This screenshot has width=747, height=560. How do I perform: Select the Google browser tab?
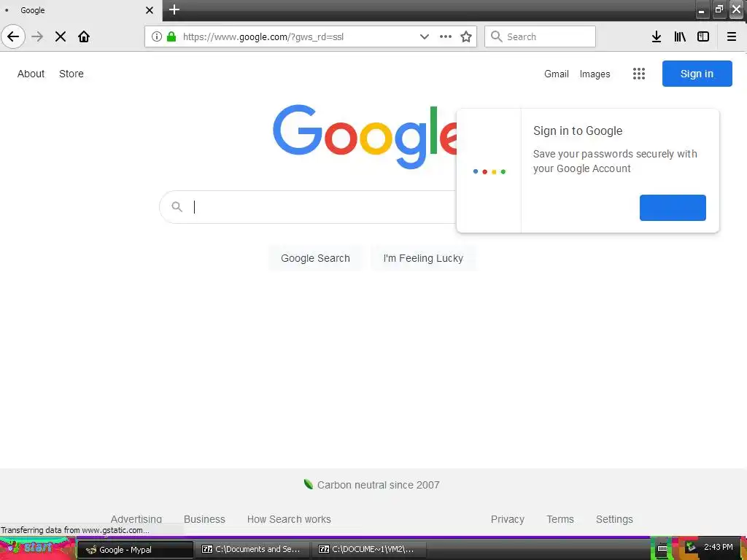click(81, 10)
